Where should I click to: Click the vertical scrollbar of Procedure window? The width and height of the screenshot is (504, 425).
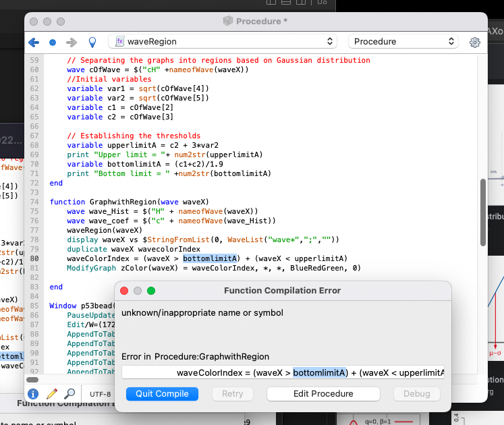483,213
